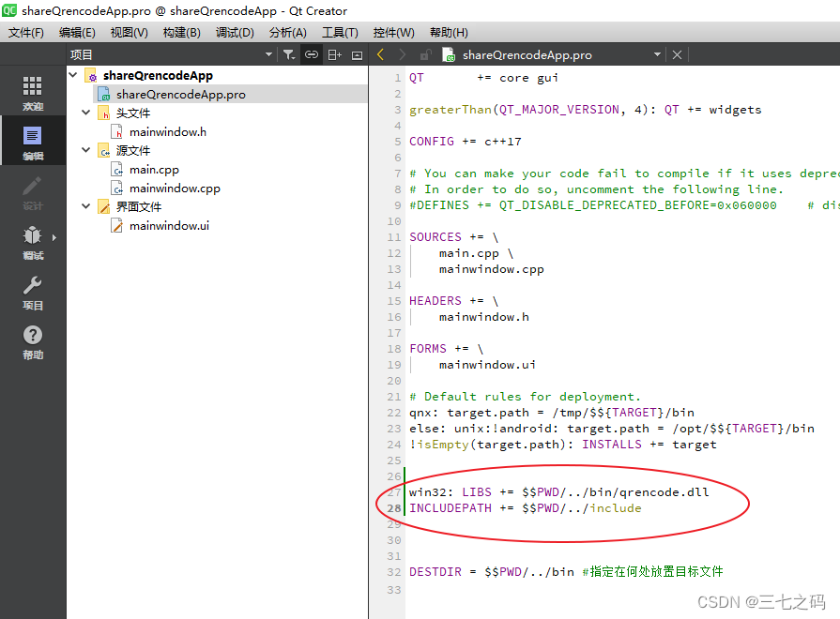Viewport: 840px width, 619px height.
Task: Open the 调试(D) menu
Action: pyautogui.click(x=235, y=33)
